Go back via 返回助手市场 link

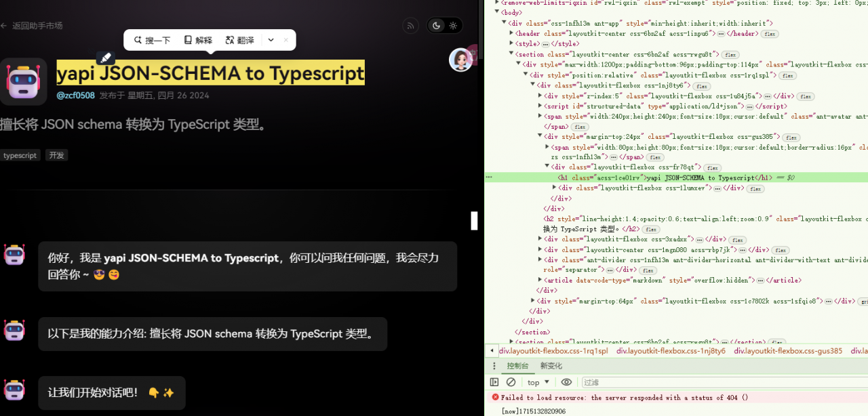point(32,26)
